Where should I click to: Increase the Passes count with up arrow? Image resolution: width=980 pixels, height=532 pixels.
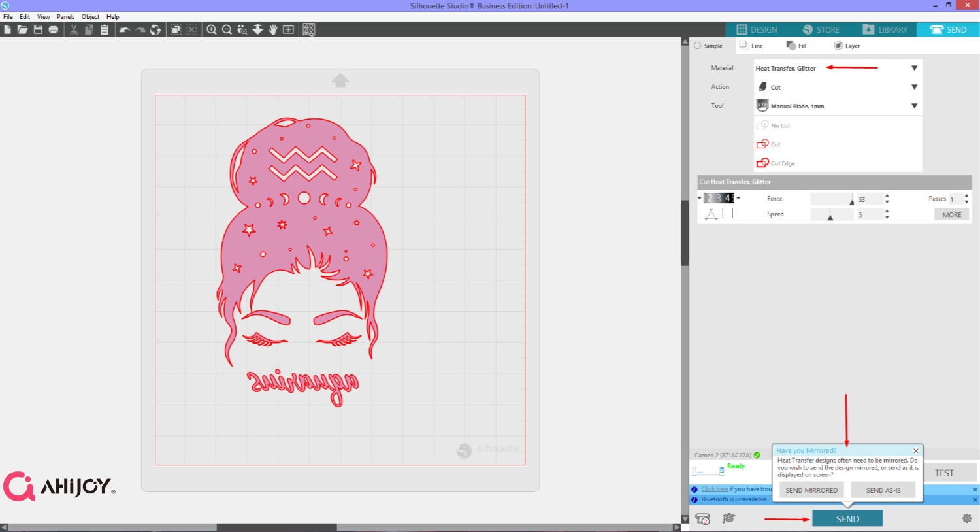[x=966, y=196]
